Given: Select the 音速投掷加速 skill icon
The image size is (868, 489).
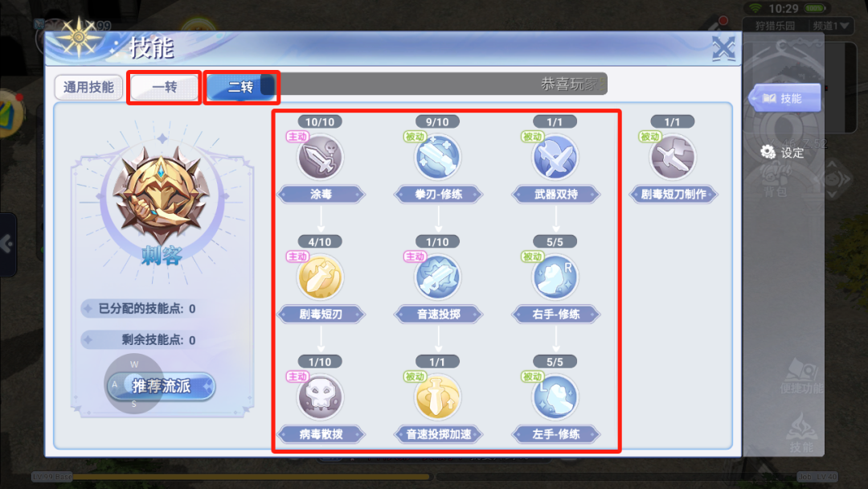Looking at the screenshot, I should 437,397.
